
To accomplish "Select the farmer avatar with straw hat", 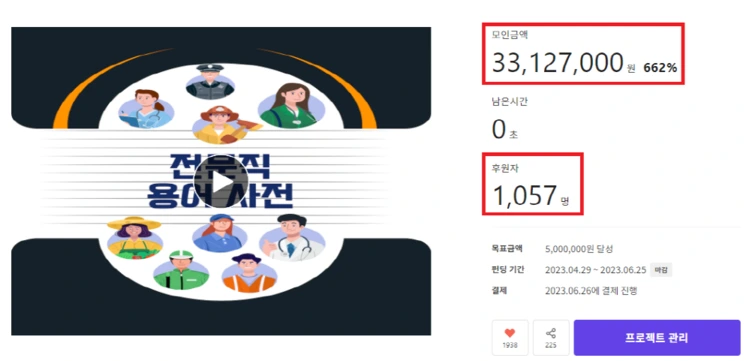I will tap(135, 237).
